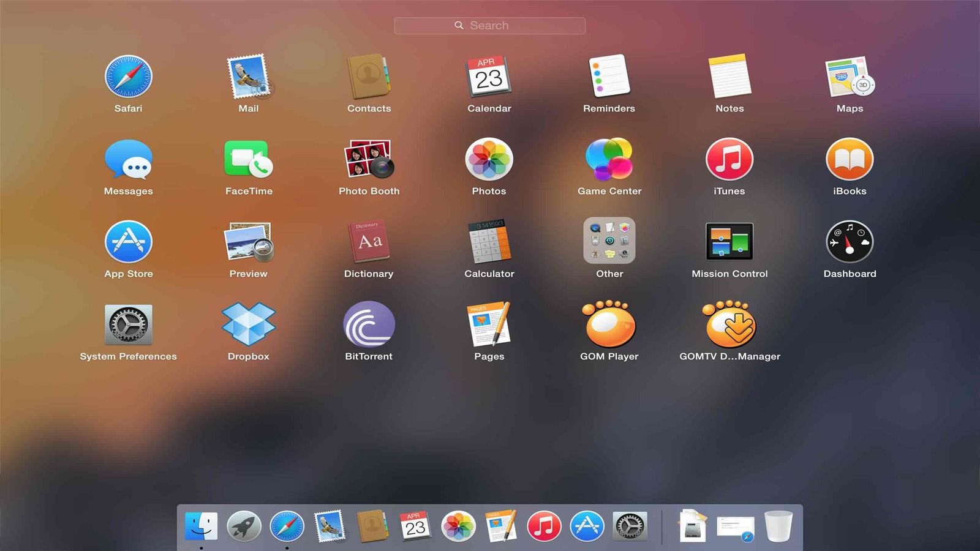980x551 pixels.
Task: Open GOM Player
Action: [609, 324]
